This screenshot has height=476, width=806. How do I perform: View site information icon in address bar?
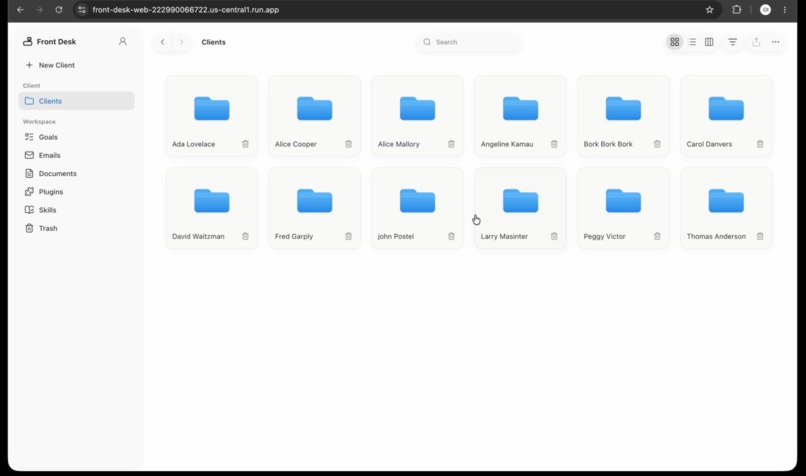[x=82, y=10]
